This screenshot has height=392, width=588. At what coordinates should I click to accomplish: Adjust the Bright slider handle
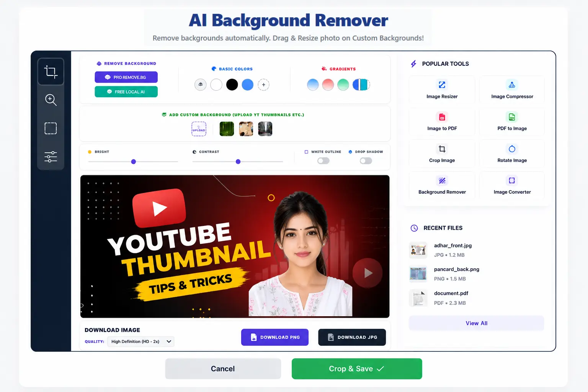click(x=134, y=162)
